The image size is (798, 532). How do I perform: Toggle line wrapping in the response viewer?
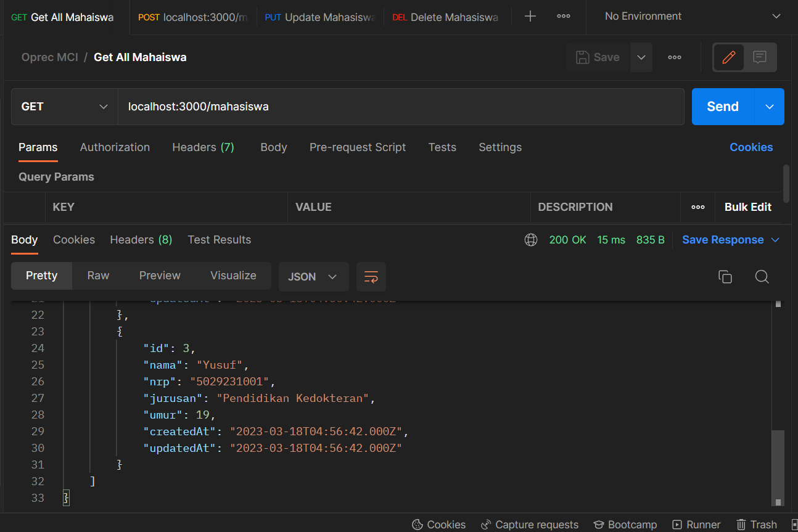coord(371,277)
